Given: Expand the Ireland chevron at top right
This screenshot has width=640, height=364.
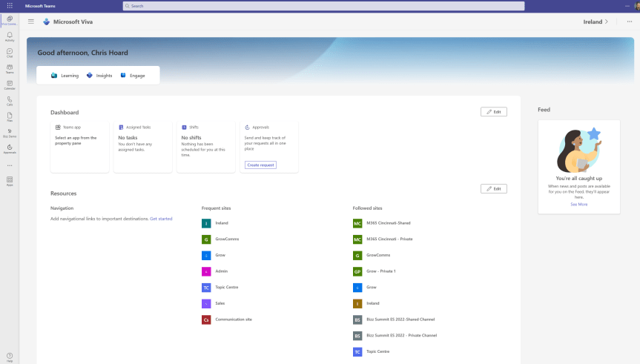Looking at the screenshot, I should [x=607, y=21].
